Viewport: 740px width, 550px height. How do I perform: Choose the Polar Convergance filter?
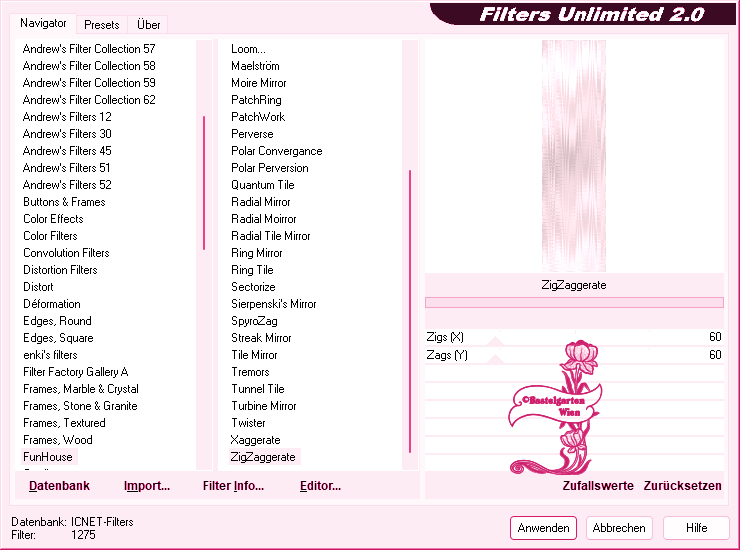277,151
